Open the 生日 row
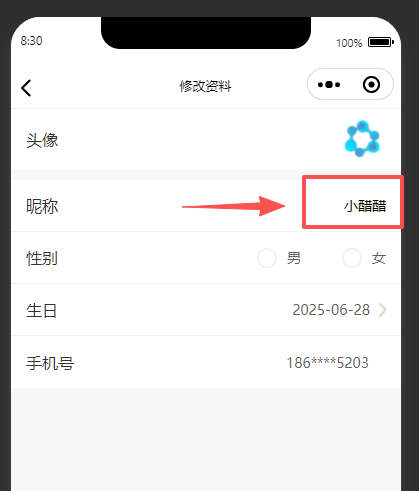419x491 pixels. tap(206, 310)
